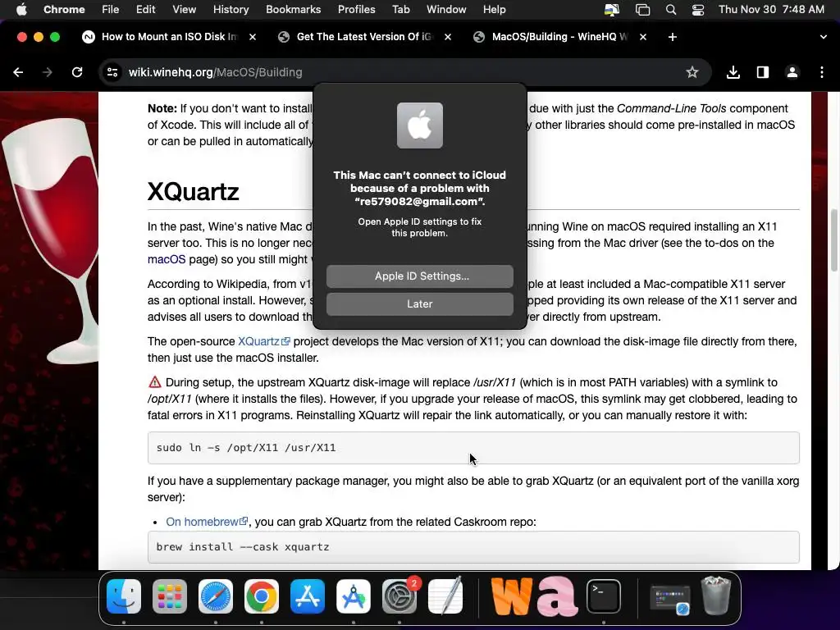Open Google Chrome from the Dock
The width and height of the screenshot is (840, 630).
pos(262,596)
